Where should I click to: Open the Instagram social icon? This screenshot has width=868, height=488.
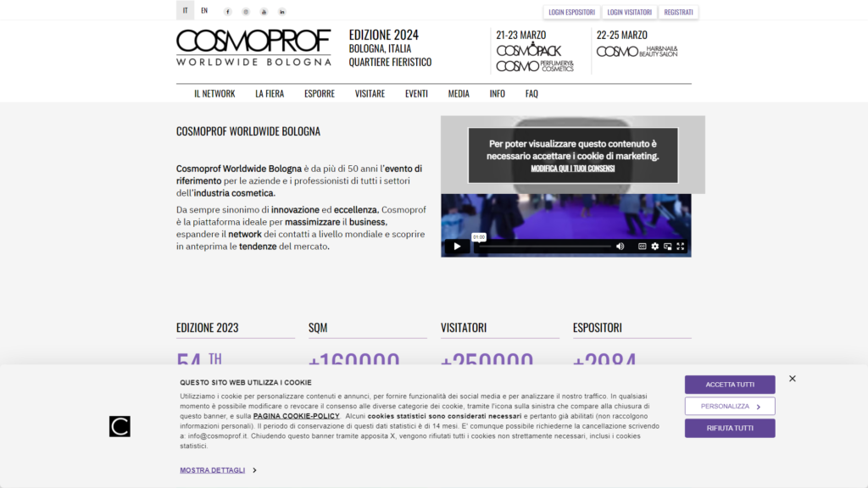(x=246, y=12)
